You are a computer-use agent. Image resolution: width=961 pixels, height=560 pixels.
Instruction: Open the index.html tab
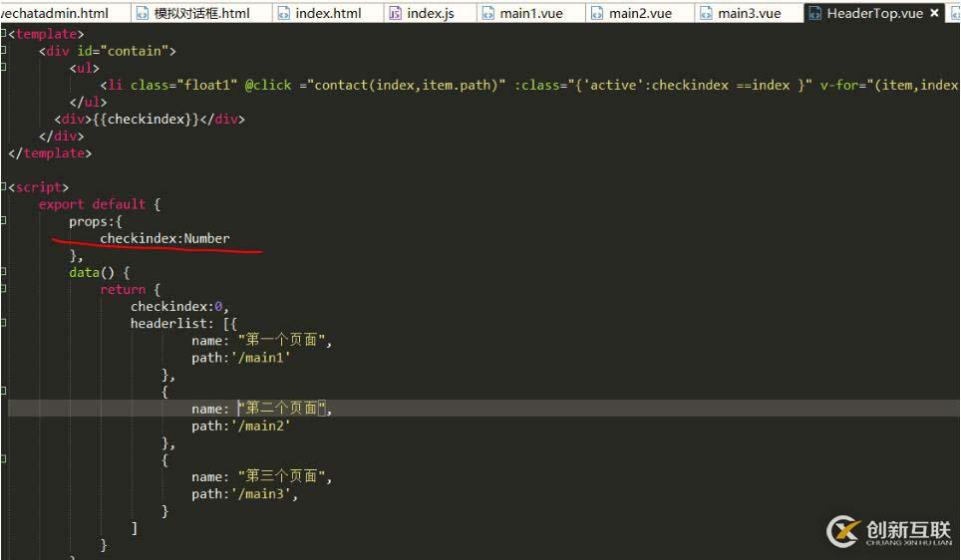[x=327, y=14]
